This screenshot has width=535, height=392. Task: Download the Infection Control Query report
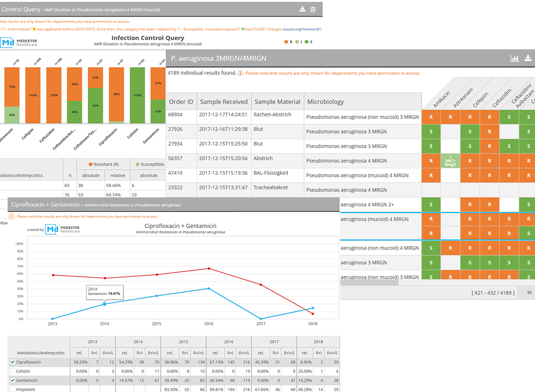[x=302, y=9]
